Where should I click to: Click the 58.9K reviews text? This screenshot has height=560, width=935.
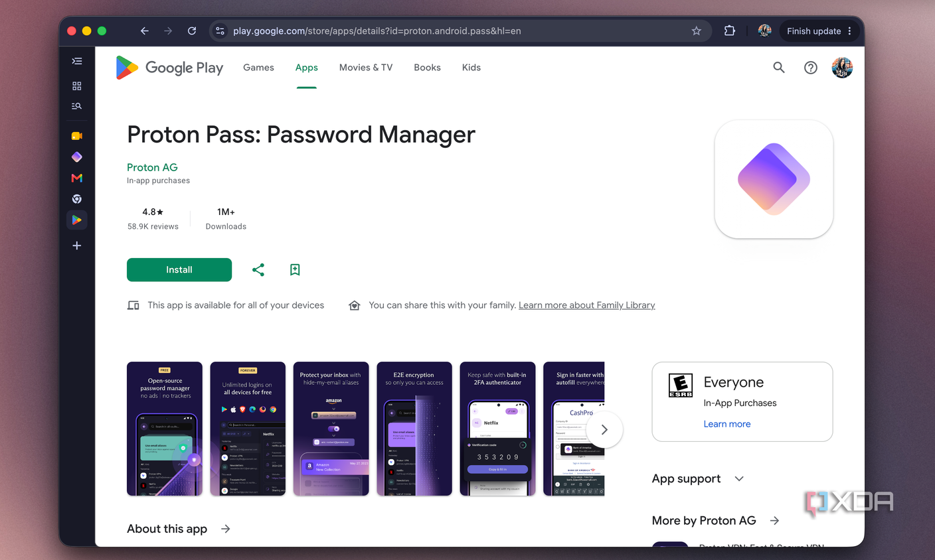click(x=153, y=226)
